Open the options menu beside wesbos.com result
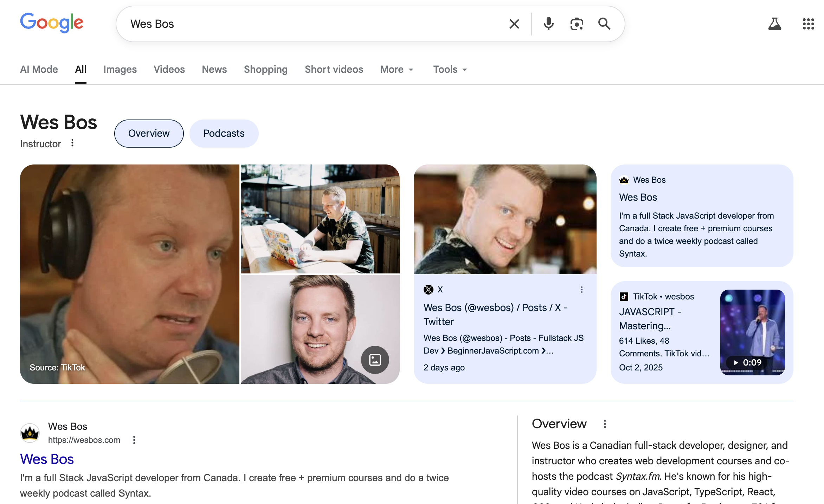This screenshot has width=824, height=504. 134,440
